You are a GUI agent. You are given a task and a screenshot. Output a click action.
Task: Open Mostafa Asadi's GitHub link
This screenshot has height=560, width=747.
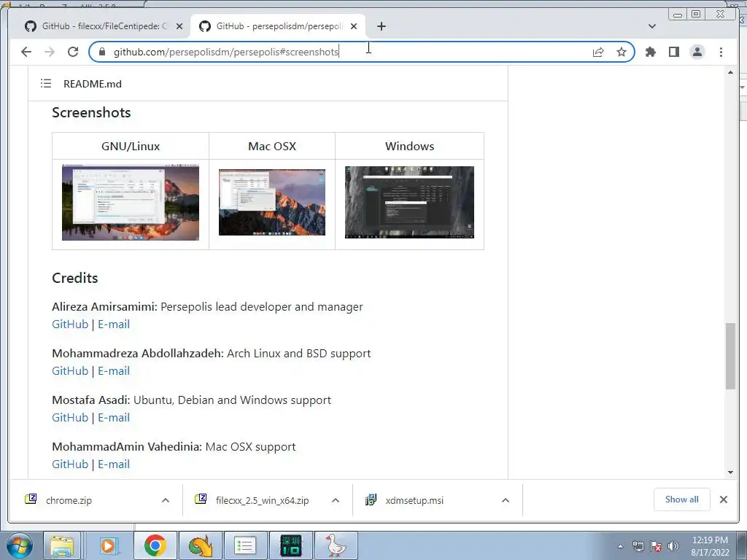(x=70, y=418)
